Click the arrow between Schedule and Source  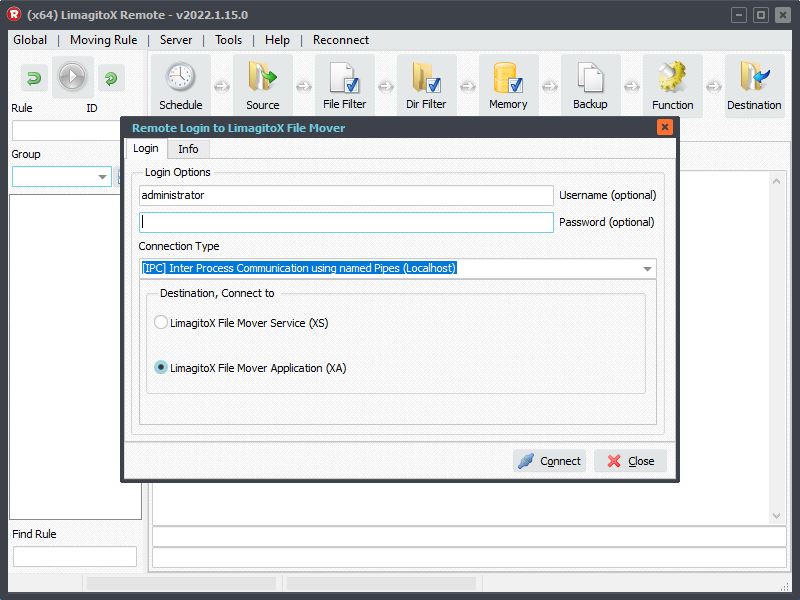221,86
